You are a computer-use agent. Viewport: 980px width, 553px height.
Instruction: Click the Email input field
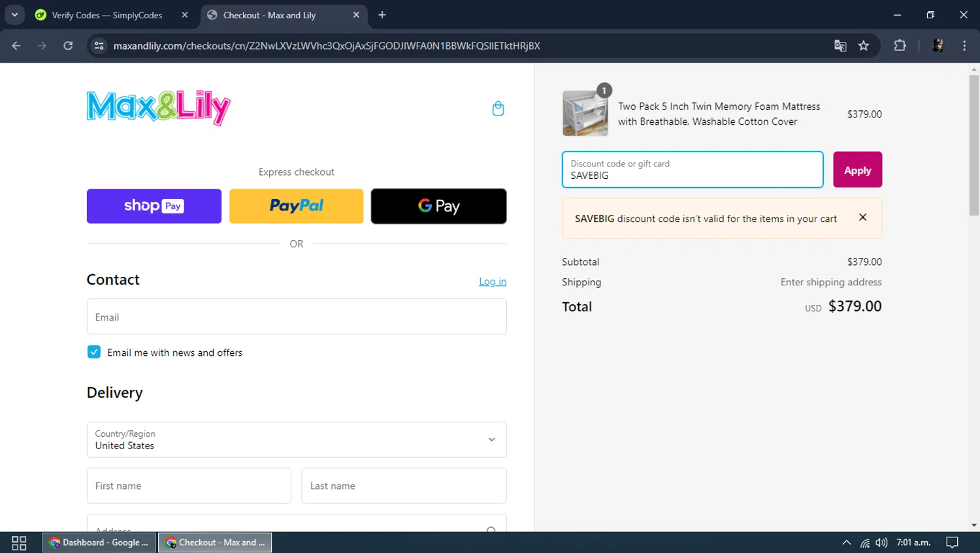tap(297, 317)
